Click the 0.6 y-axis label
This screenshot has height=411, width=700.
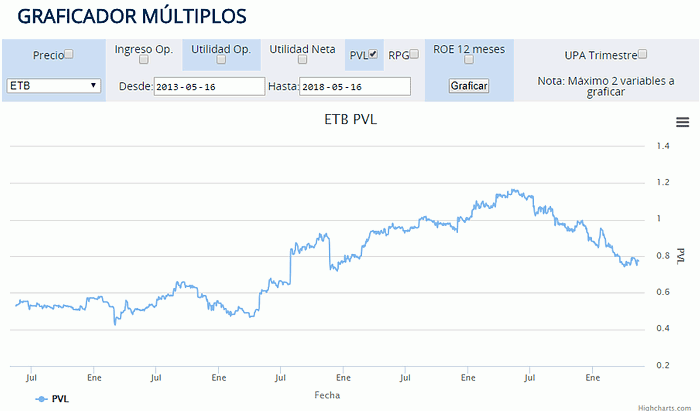click(x=663, y=292)
